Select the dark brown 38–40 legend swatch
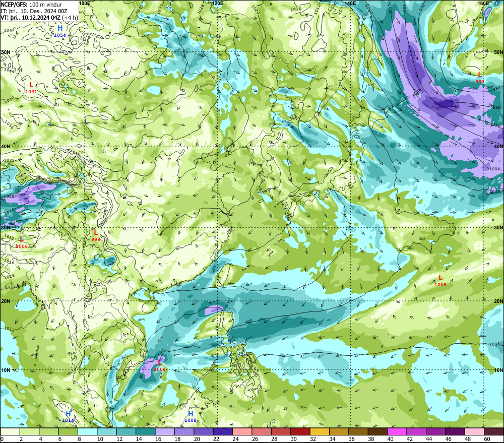 [x=378, y=431]
